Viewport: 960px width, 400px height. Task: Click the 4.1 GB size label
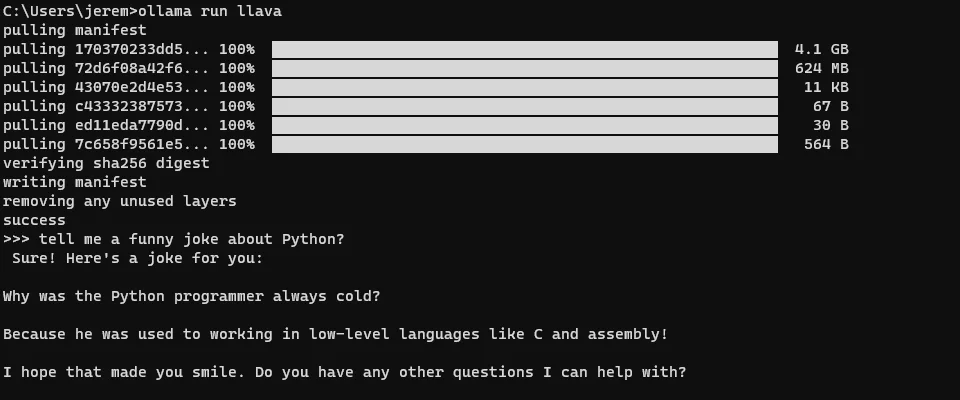coord(821,49)
